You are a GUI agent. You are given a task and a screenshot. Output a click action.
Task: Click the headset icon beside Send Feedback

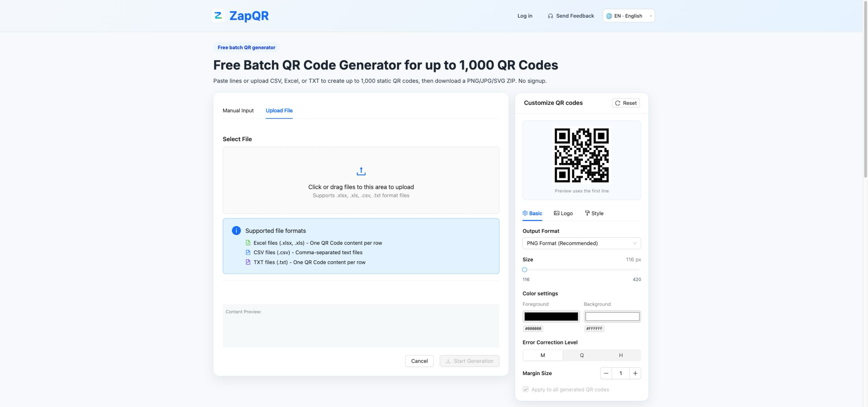[x=550, y=16]
